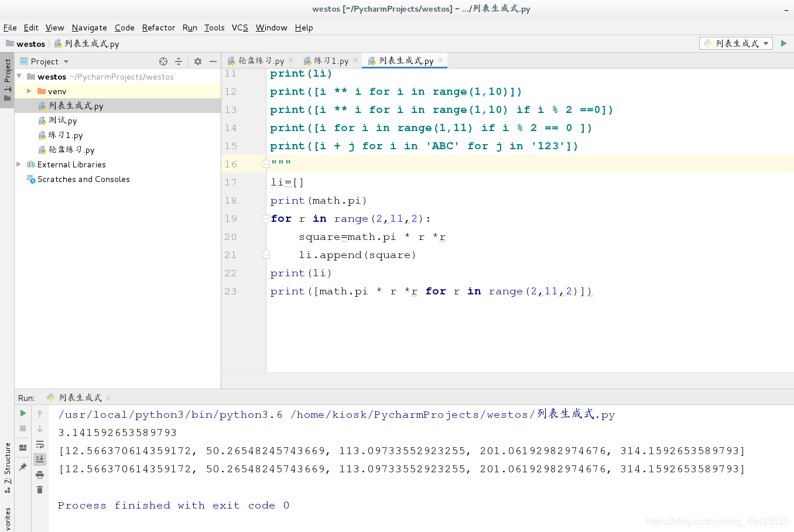Place cursor on 'li=[]' code line
The height and width of the screenshot is (532, 794).
(x=287, y=182)
